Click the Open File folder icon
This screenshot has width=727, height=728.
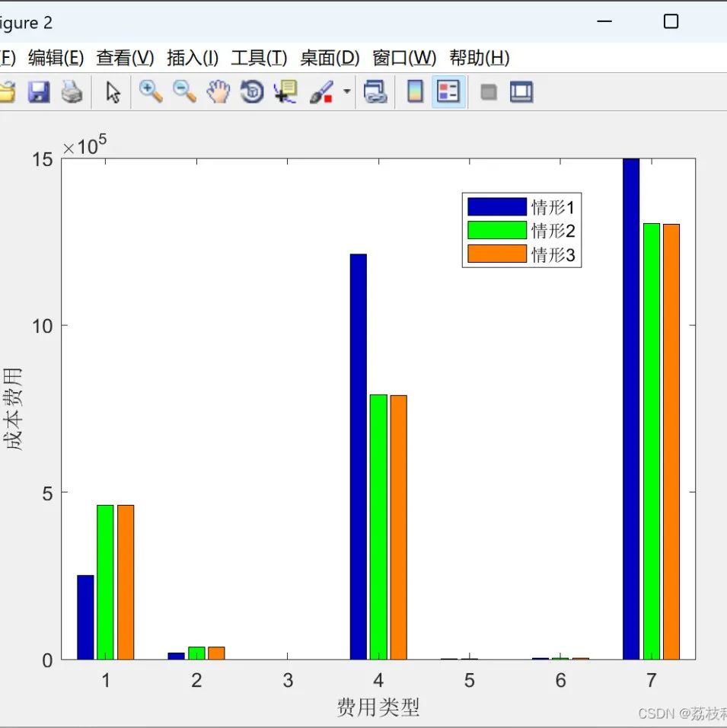[8, 92]
